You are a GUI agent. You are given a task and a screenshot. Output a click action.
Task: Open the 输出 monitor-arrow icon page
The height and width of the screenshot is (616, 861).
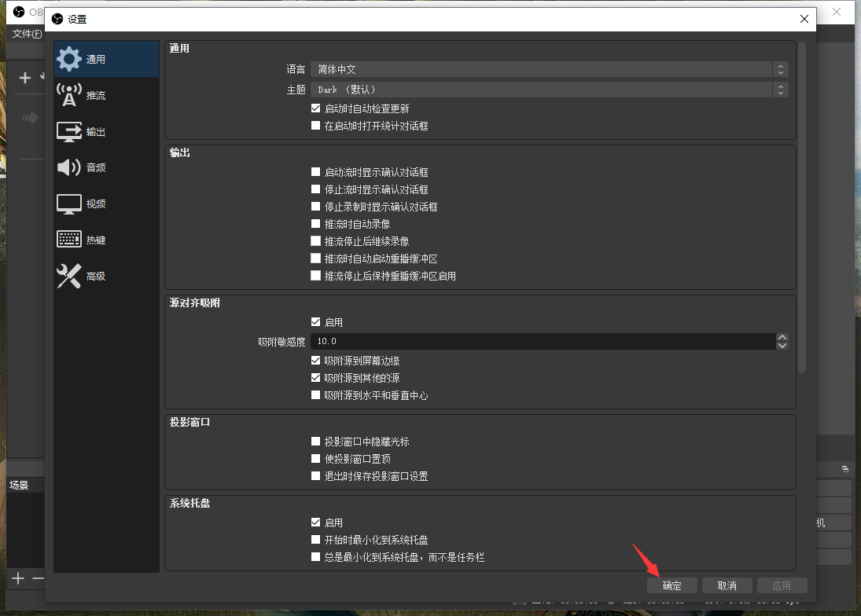click(x=69, y=132)
